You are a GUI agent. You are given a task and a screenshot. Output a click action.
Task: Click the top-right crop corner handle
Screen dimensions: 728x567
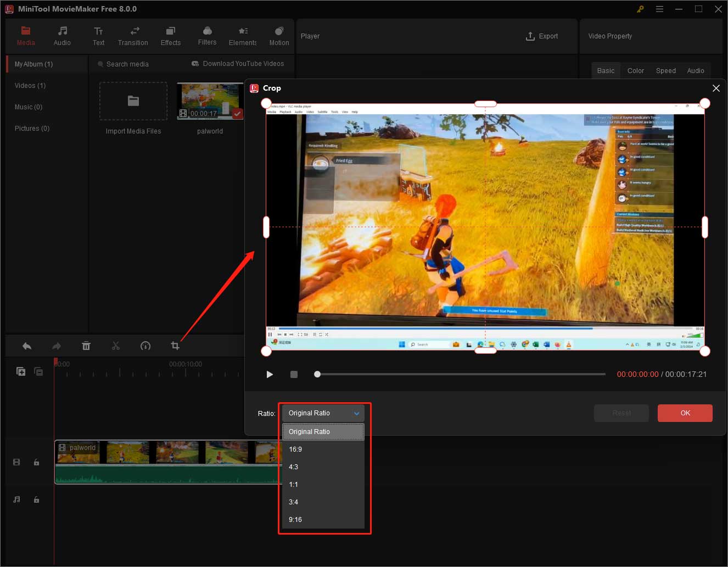pyautogui.click(x=705, y=103)
